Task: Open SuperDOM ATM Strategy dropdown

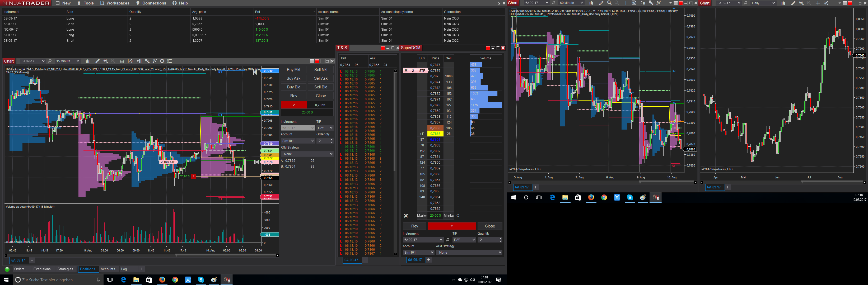Action: [x=469, y=252]
